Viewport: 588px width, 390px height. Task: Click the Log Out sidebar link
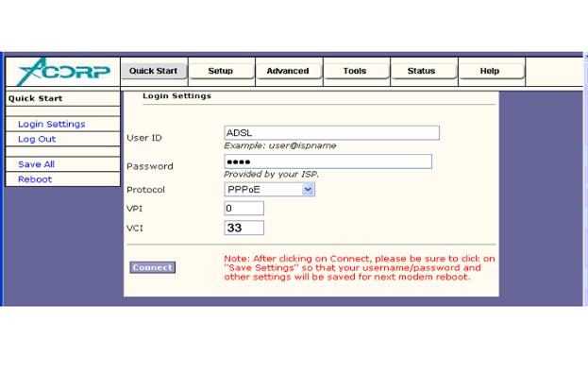point(37,139)
